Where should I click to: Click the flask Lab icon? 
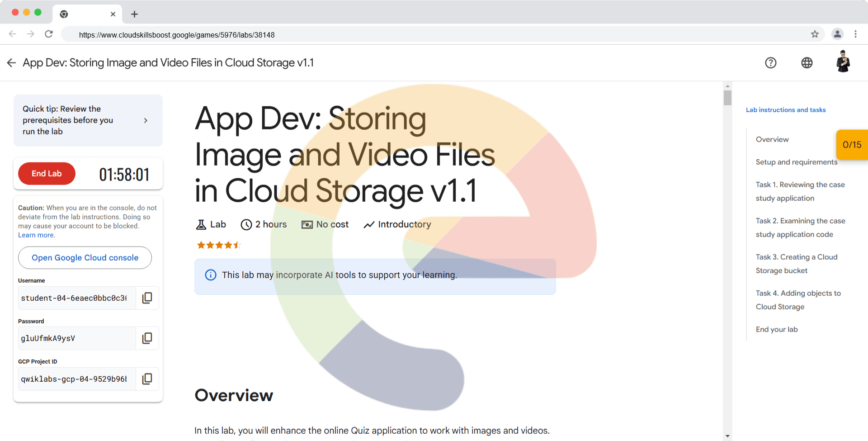coord(201,224)
